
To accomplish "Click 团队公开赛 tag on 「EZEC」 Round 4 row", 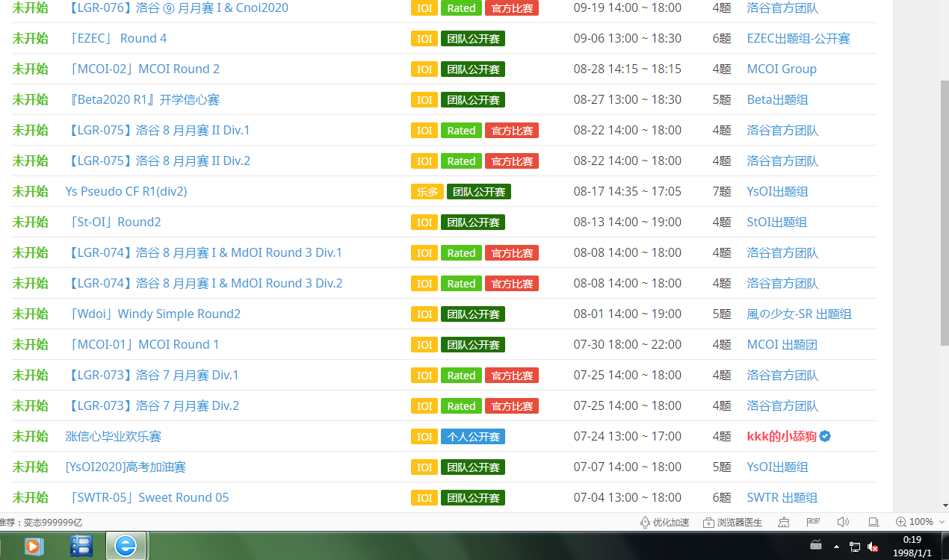I will click(x=473, y=39).
